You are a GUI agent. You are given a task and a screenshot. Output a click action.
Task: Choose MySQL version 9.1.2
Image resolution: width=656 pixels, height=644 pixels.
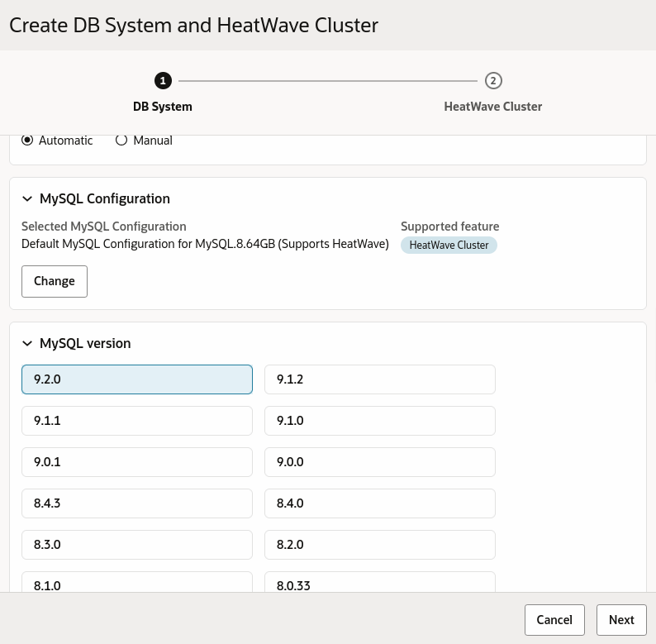(x=380, y=379)
